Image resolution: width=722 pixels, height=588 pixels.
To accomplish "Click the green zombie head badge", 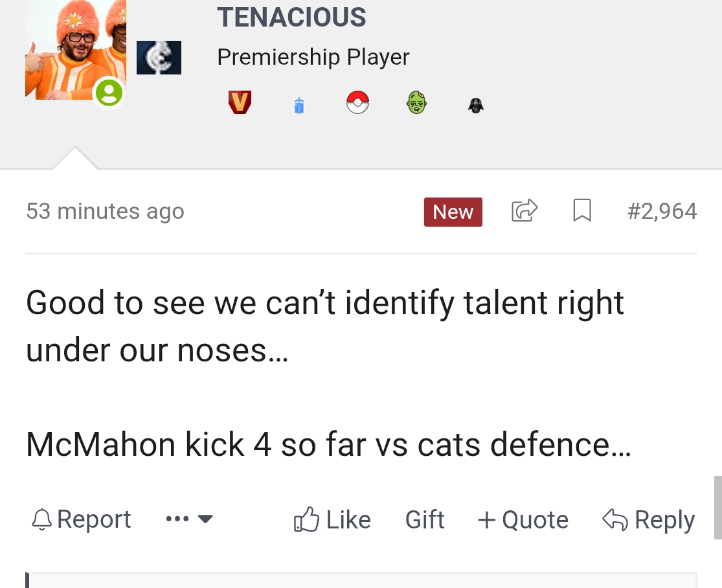I will coord(417,102).
